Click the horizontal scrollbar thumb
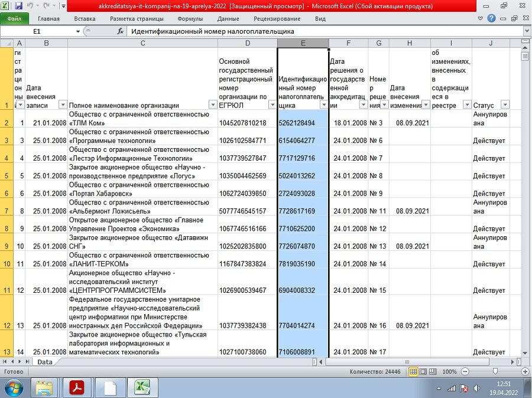The width and height of the screenshot is (532, 398). pos(407,362)
